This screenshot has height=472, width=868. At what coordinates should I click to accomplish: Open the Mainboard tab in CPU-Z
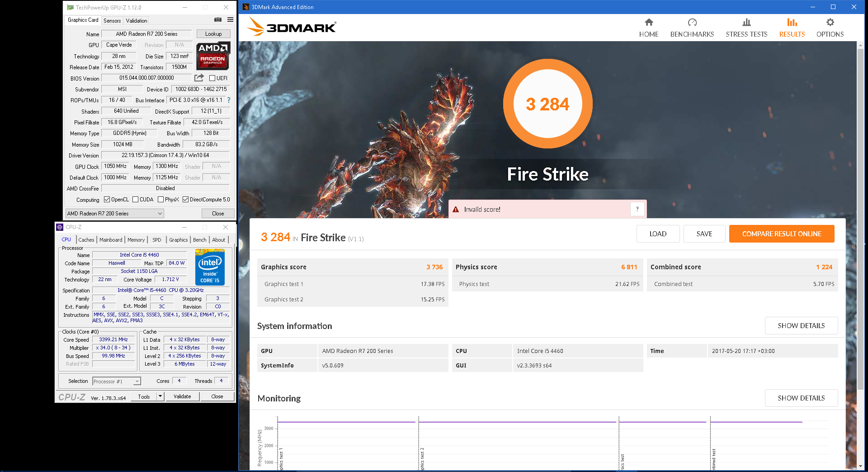pos(111,240)
